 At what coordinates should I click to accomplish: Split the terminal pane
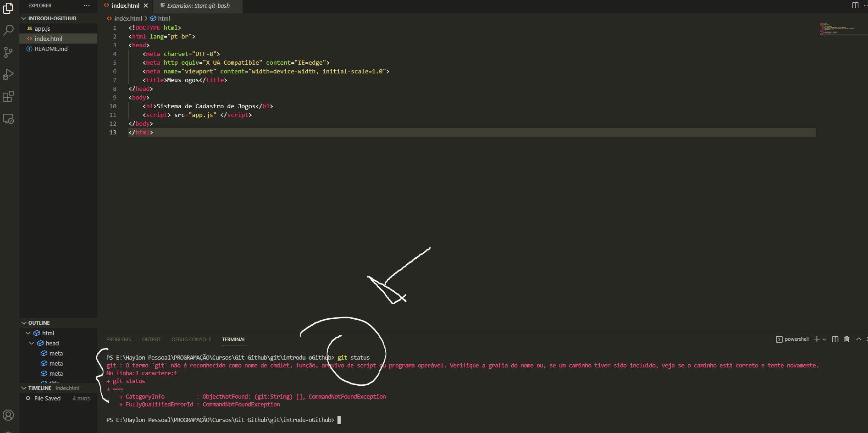point(835,339)
